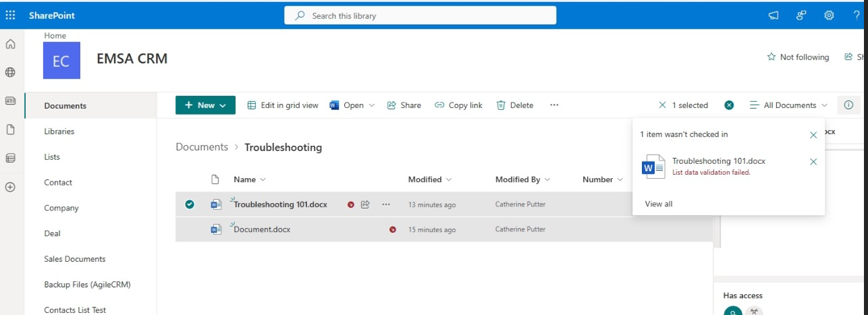Screen dimensions: 868x315
Task: Click the Documents breadcrumb
Action: [202, 147]
